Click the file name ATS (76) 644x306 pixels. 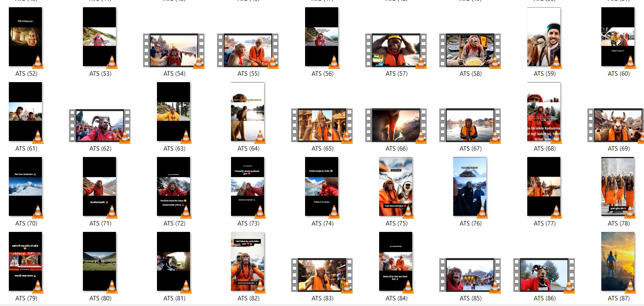tap(471, 223)
